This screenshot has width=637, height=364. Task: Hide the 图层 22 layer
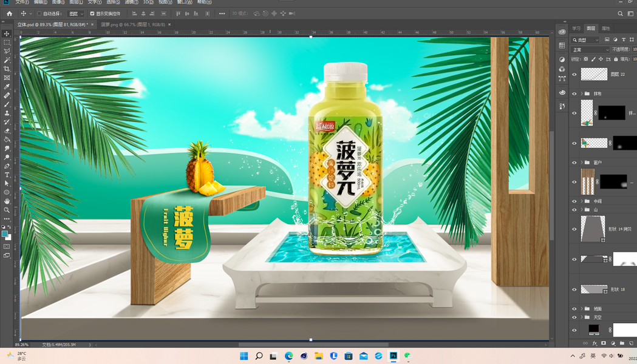click(574, 74)
